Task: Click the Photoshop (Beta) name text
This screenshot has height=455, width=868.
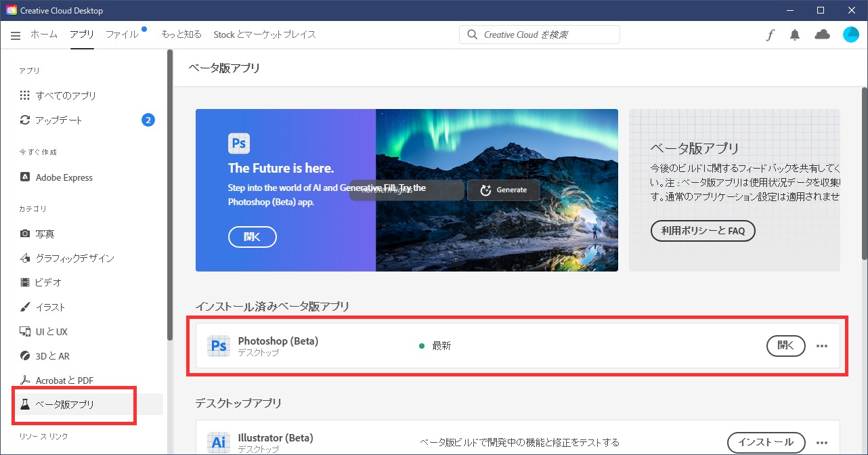Action: (x=278, y=341)
